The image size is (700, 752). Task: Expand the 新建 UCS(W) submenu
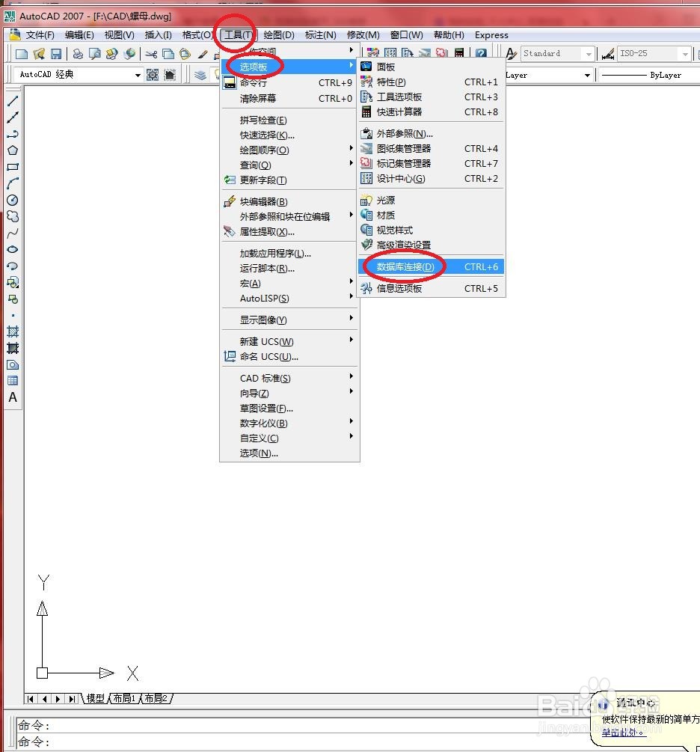(289, 341)
